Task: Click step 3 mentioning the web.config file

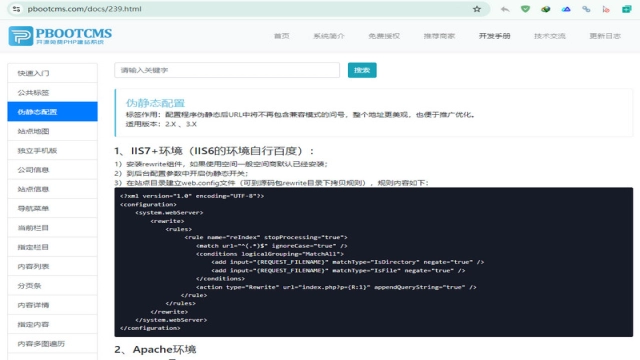Action: 271,183
